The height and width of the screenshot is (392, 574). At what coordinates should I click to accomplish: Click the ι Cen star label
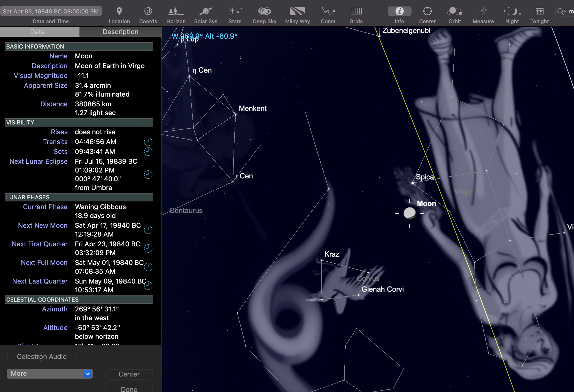pyautogui.click(x=245, y=176)
